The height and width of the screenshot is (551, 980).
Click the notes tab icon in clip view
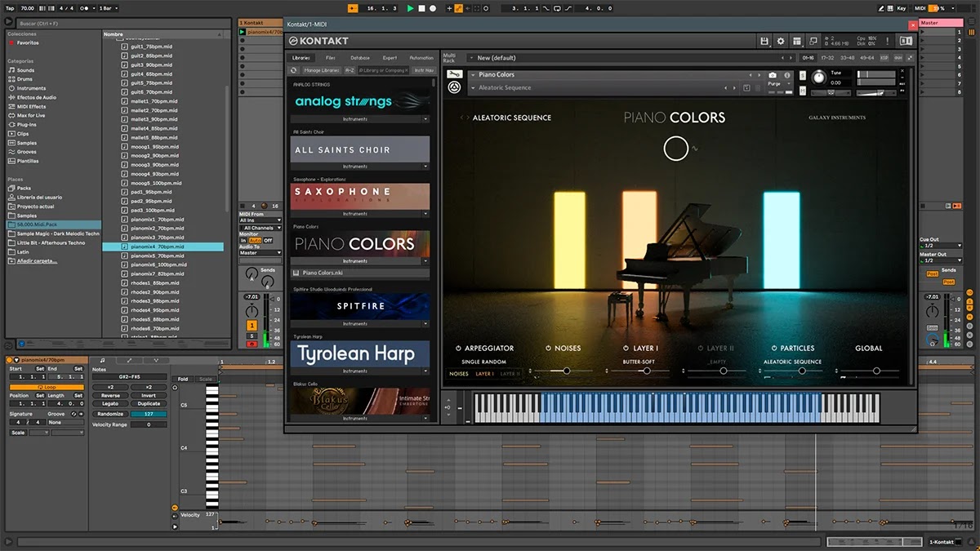[103, 360]
